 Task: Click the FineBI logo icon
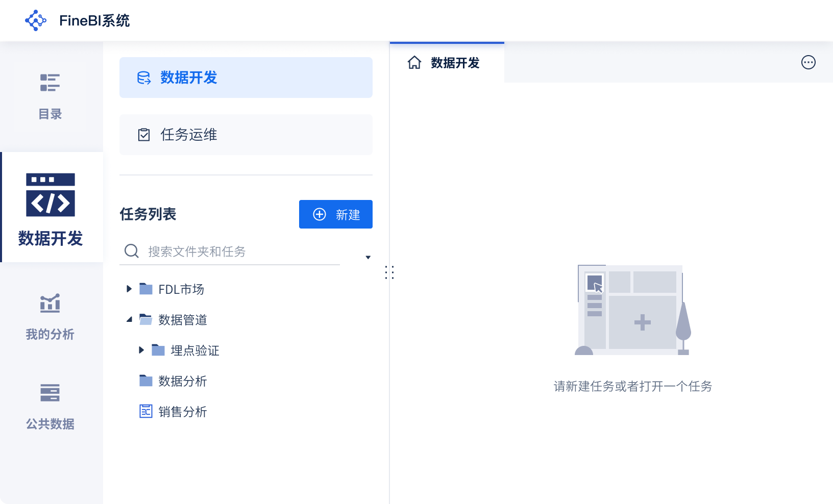(x=36, y=20)
